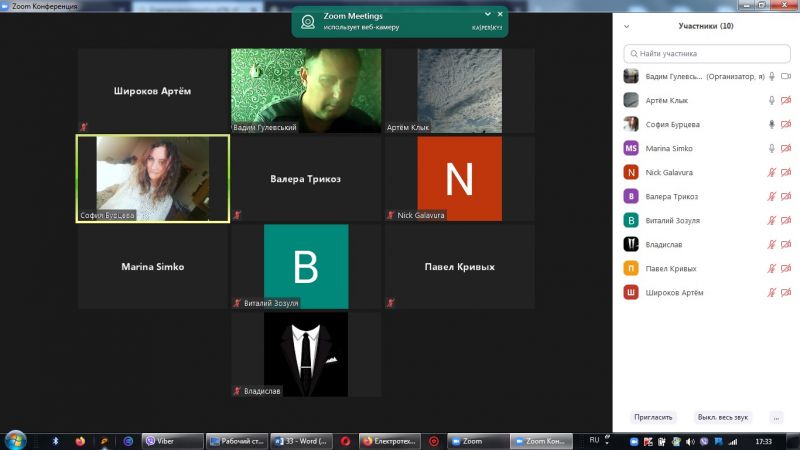800x450 pixels.
Task: Select София Бурцева highlighted video tile
Action: click(x=153, y=179)
